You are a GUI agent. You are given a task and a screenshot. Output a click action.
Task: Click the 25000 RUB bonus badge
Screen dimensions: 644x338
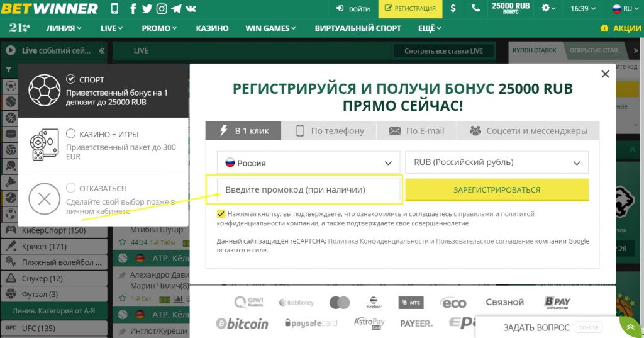click(x=511, y=8)
